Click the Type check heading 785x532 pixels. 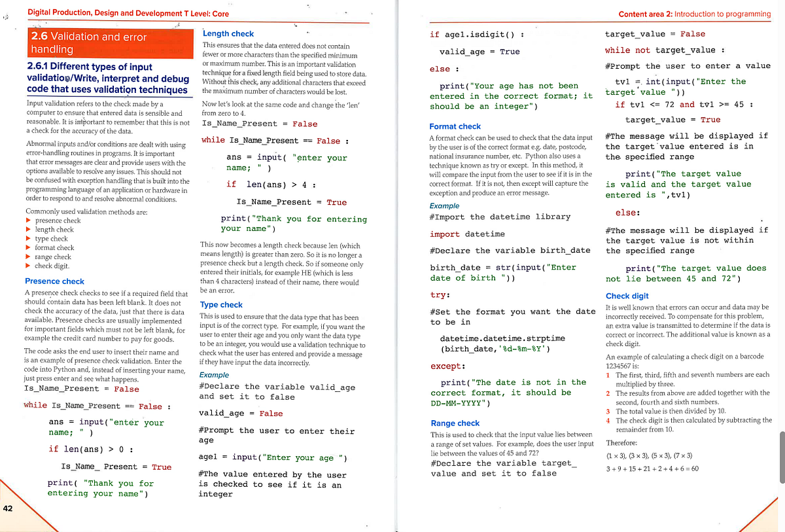222,304
